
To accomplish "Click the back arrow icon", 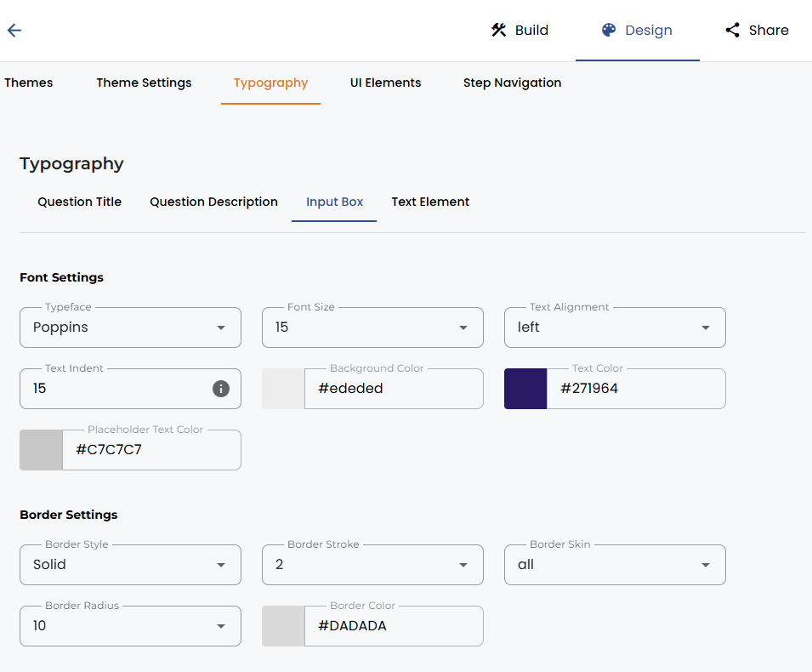I will tap(14, 30).
